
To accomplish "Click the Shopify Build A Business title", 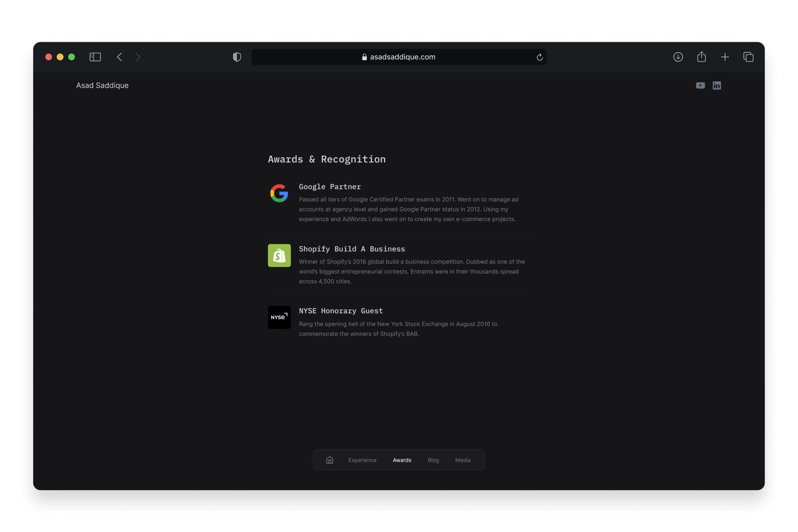I will [x=352, y=249].
